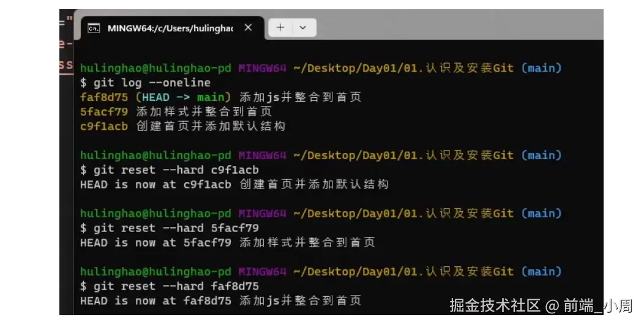Screen dimensions: 644x325
Task: Click the empty title bar area right of tabs
Action: 460,24
